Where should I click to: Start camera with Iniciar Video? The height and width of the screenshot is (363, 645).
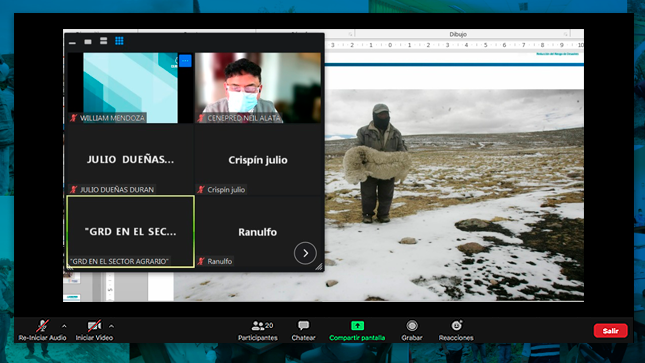click(x=94, y=330)
